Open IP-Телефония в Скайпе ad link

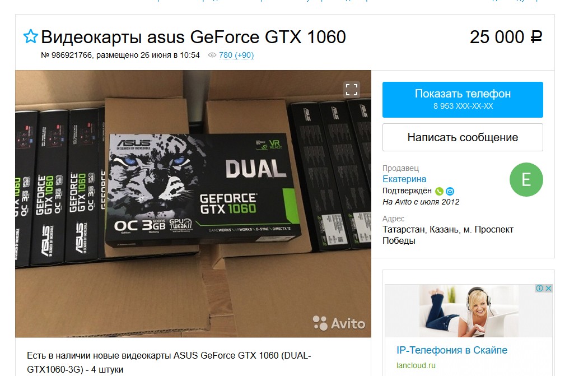pos(452,350)
